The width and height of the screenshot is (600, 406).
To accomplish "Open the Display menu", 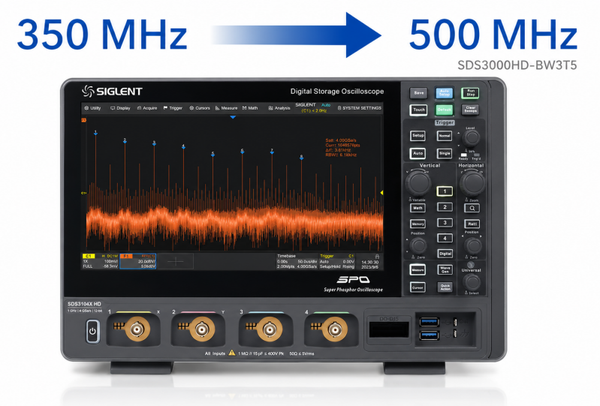I will [121, 108].
